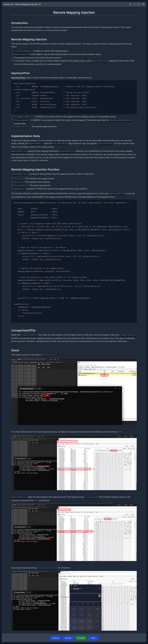Click the 'UnmapViewOfFile' section heading
Viewport: 148px width, 644px height.
[23, 330]
